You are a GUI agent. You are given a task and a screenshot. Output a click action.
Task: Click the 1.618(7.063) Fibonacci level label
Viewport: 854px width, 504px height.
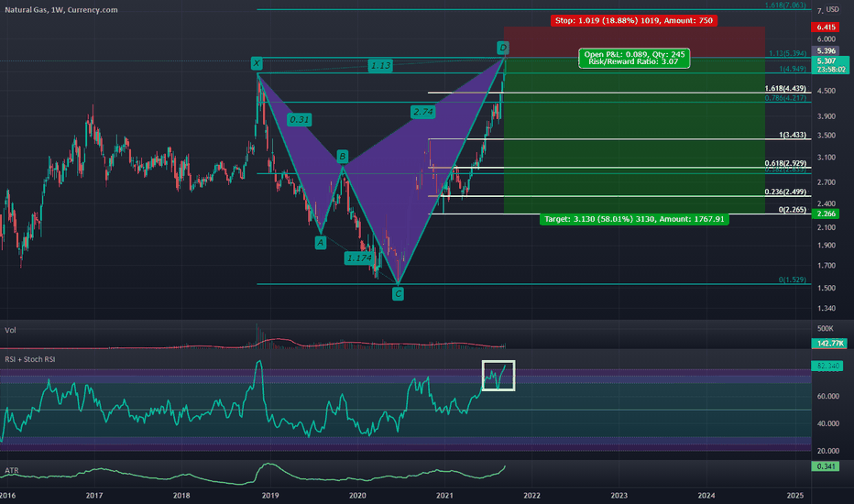coord(785,5)
